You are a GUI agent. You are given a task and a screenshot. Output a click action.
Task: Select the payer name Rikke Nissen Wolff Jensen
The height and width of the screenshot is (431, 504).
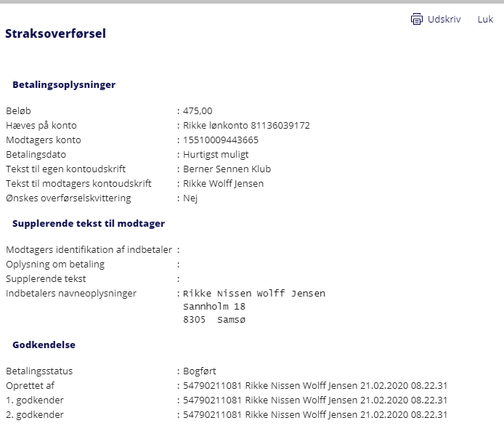[254, 294]
